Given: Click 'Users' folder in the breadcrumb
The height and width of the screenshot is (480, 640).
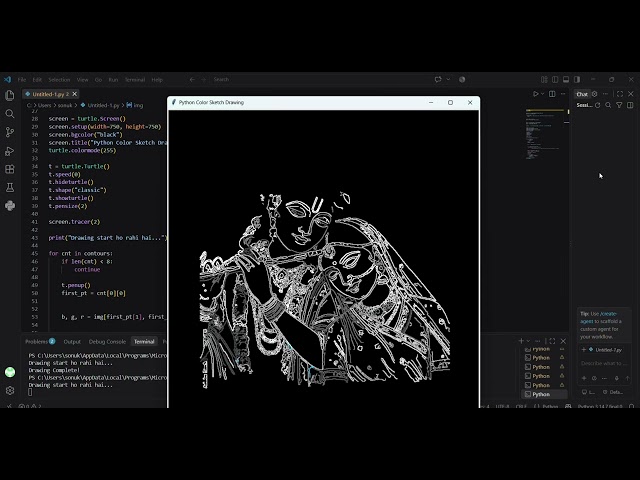Looking at the screenshot, I should coord(44,105).
